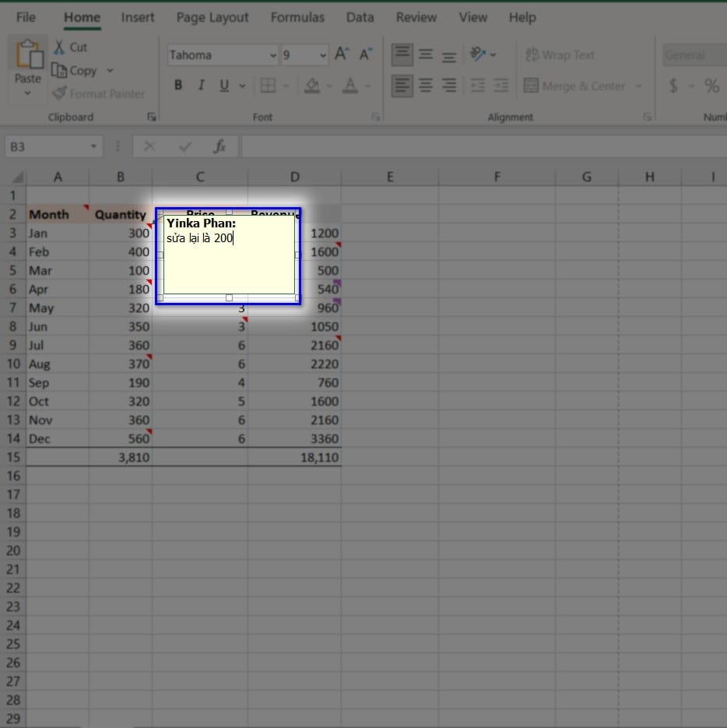The width and height of the screenshot is (727, 728).
Task: Toggle Italic formatting
Action: (x=201, y=85)
